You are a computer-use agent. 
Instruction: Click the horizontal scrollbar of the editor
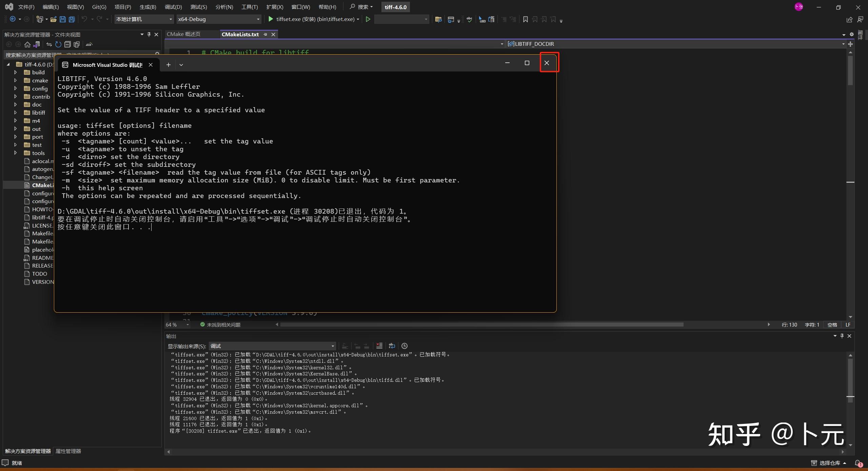(481, 325)
